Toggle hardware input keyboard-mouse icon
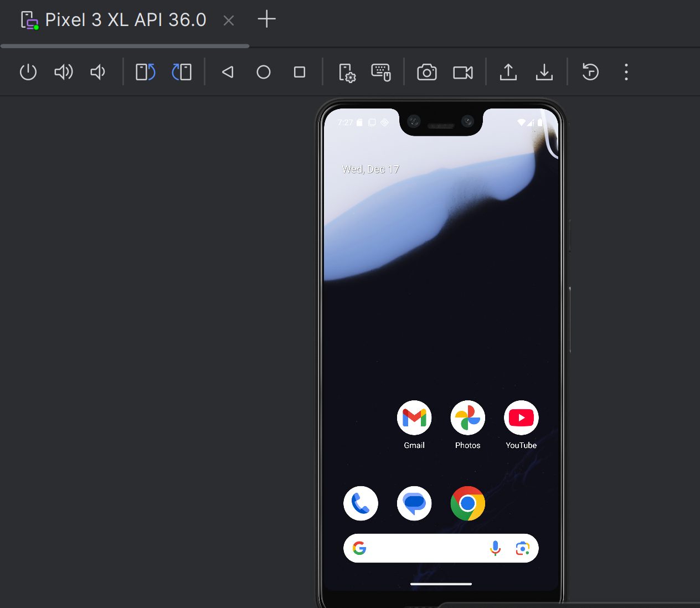The width and height of the screenshot is (700, 608). pyautogui.click(x=381, y=73)
